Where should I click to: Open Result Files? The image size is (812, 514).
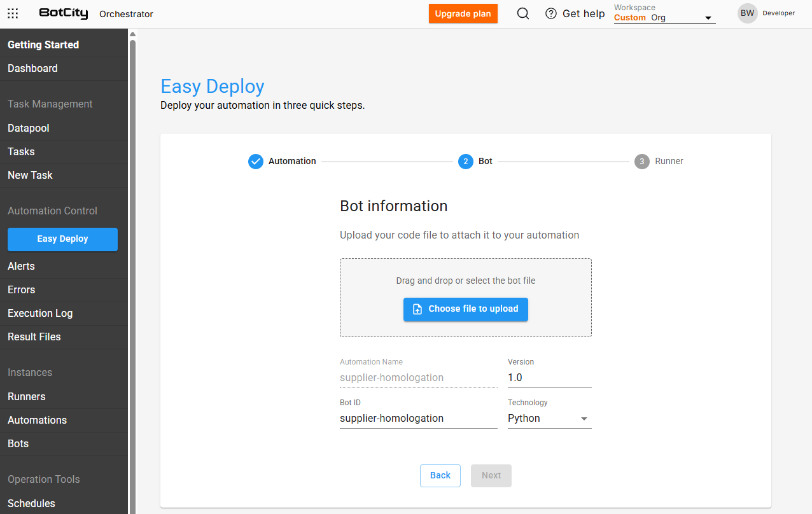coord(34,337)
